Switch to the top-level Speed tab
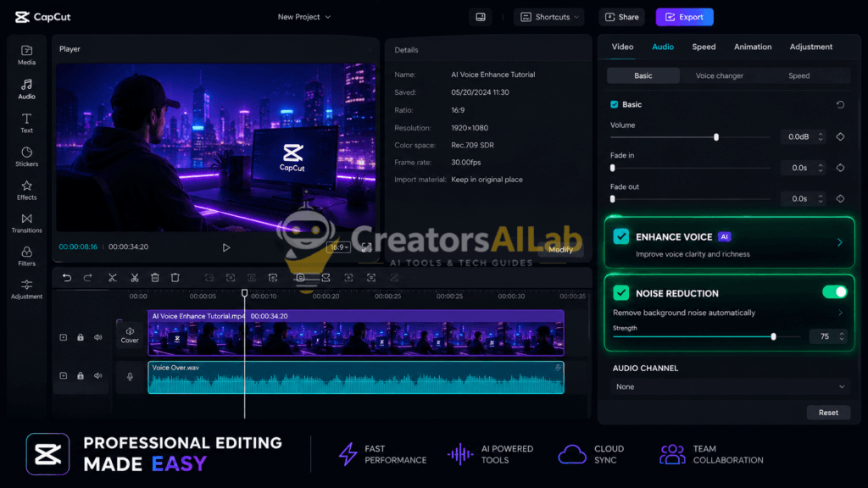 coord(704,47)
